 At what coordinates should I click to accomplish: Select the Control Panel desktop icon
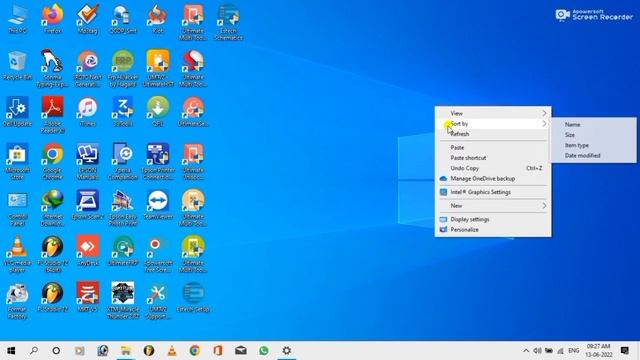(x=17, y=208)
